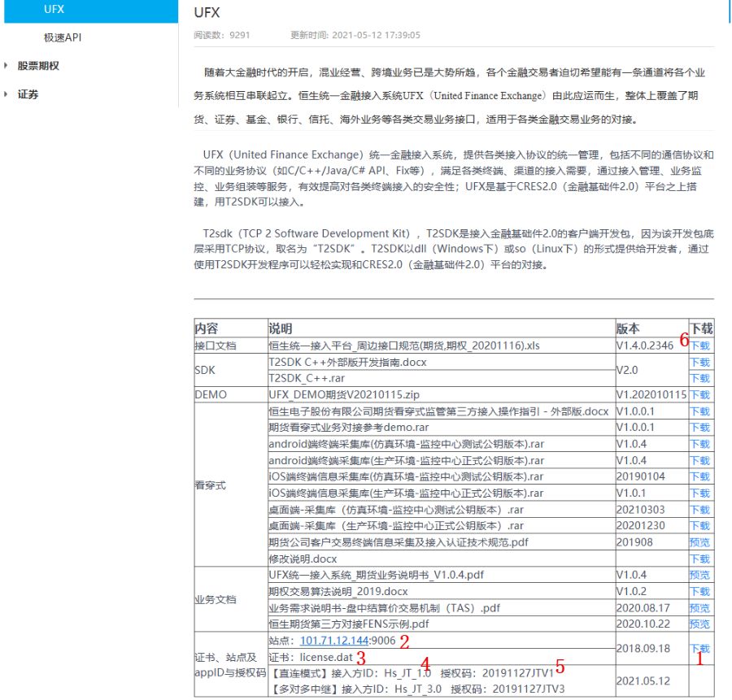Image resolution: width=732 pixels, height=700 pixels.
Task: Expand the 证券 section in the sidebar
Action: pyautogui.click(x=28, y=94)
